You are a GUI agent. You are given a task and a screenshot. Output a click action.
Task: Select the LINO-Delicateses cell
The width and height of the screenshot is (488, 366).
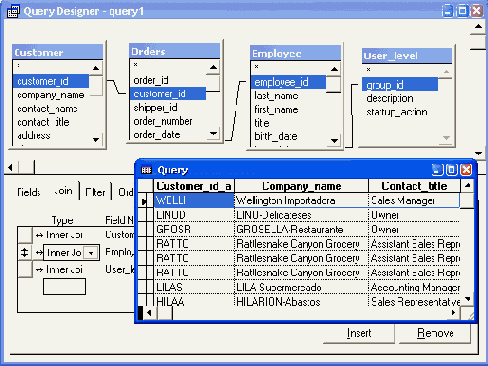point(301,215)
